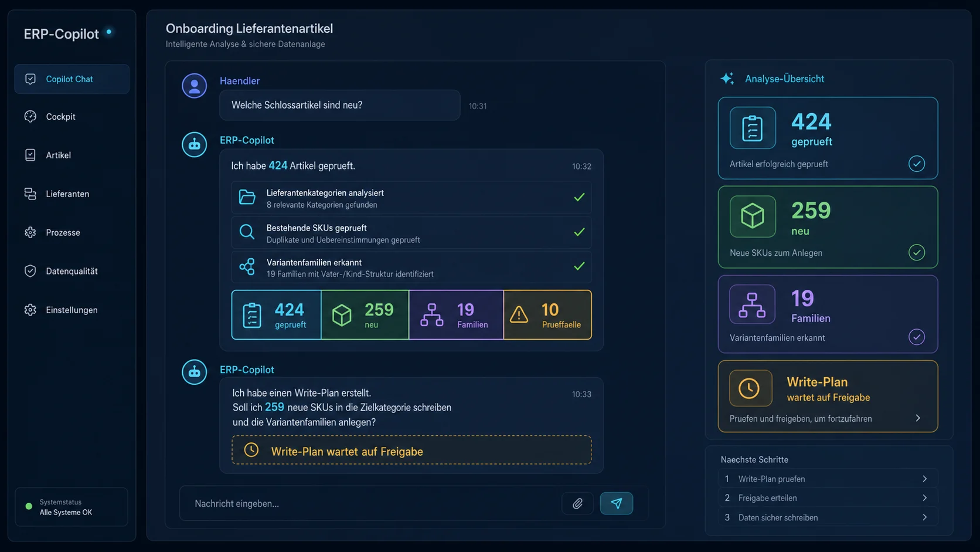Screen dimensions: 980x552
Task: Click the 10:31 timestamp next to Haendler message
Action: [478, 106]
